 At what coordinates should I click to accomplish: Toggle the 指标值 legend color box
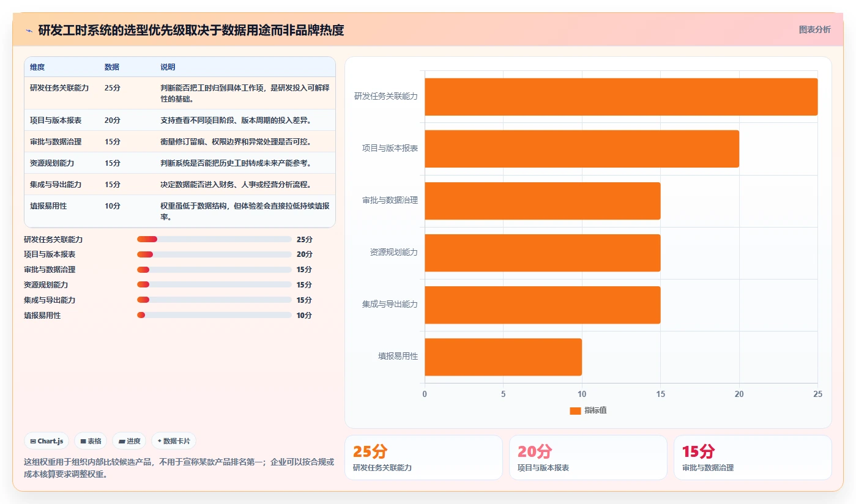(575, 411)
